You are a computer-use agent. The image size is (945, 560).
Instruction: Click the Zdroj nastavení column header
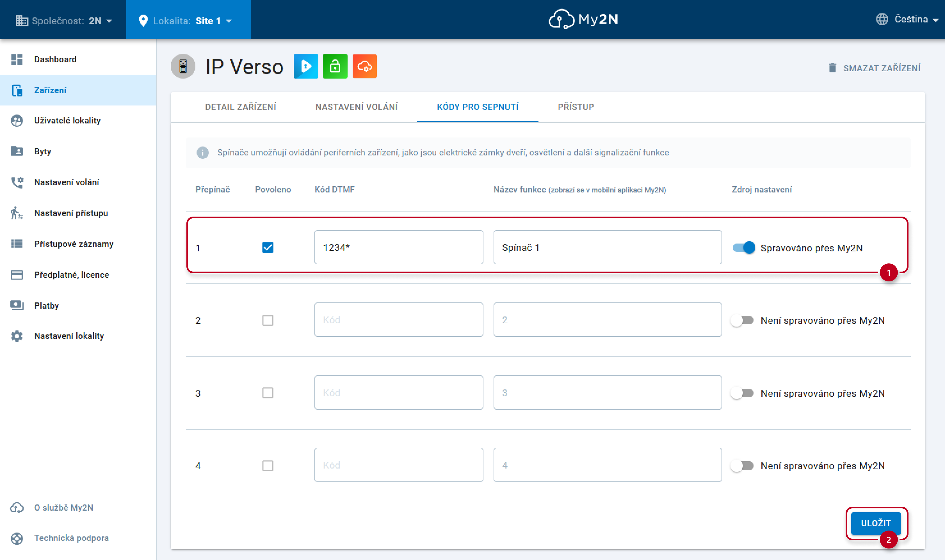(761, 190)
